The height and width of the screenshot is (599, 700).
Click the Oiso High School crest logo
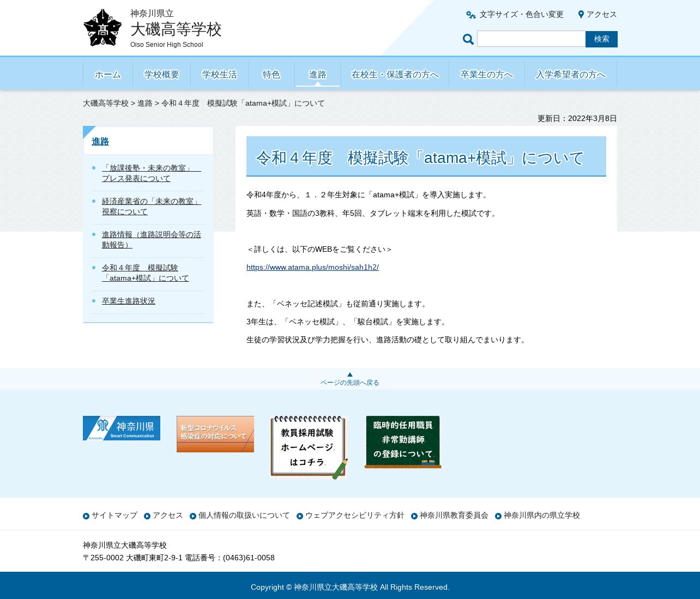tap(102, 27)
